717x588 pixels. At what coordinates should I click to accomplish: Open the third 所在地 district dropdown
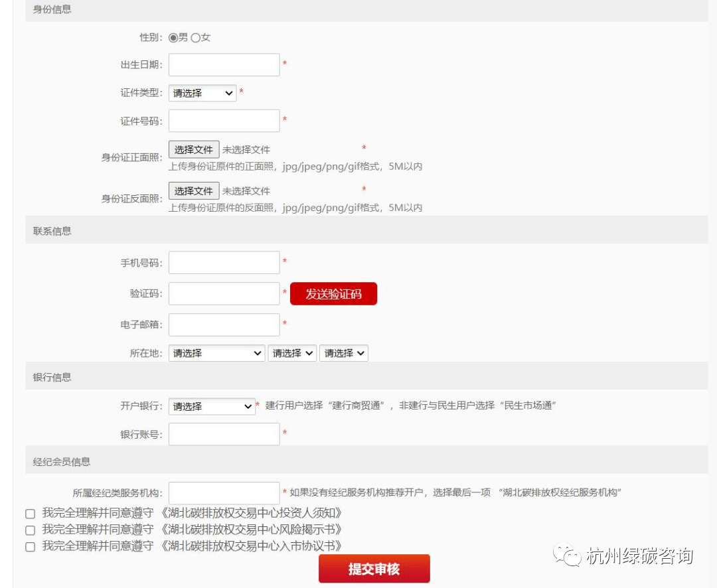(344, 353)
